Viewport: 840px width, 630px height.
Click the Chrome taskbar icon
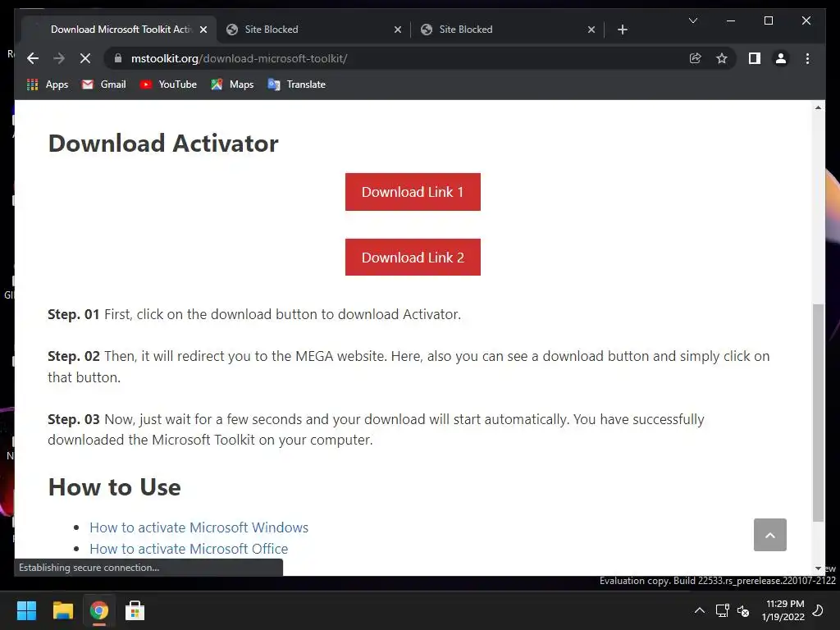pos(99,610)
